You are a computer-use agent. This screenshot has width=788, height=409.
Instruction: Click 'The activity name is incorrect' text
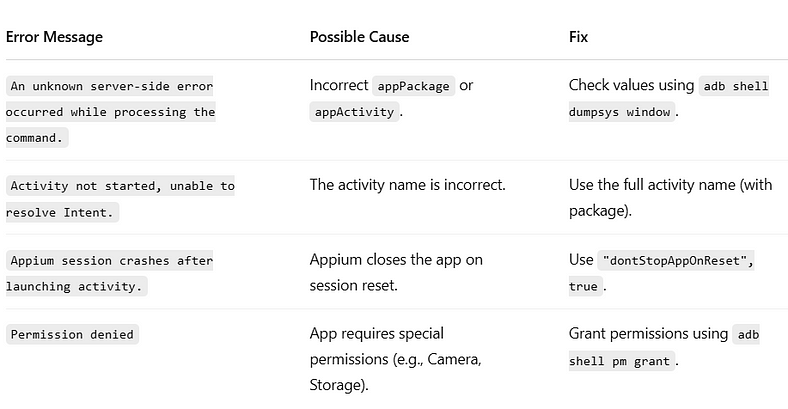[x=408, y=185]
